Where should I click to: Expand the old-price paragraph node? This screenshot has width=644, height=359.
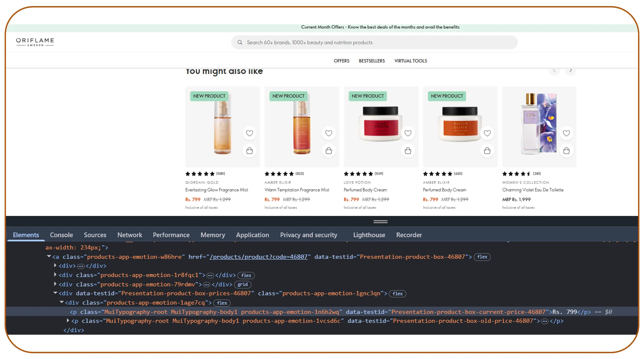pyautogui.click(x=67, y=320)
